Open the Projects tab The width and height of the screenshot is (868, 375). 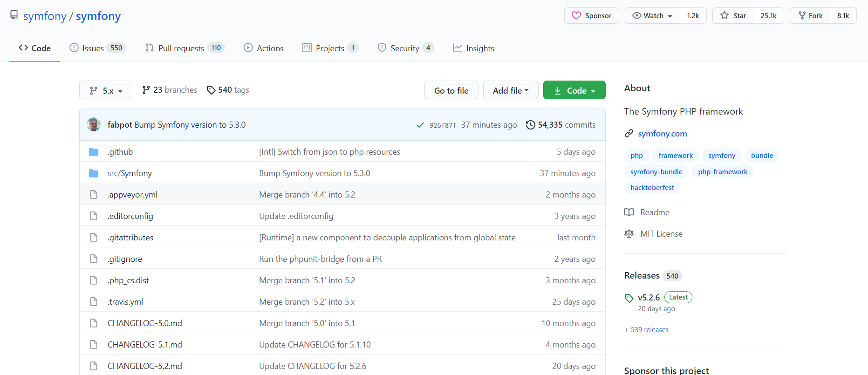pos(330,48)
